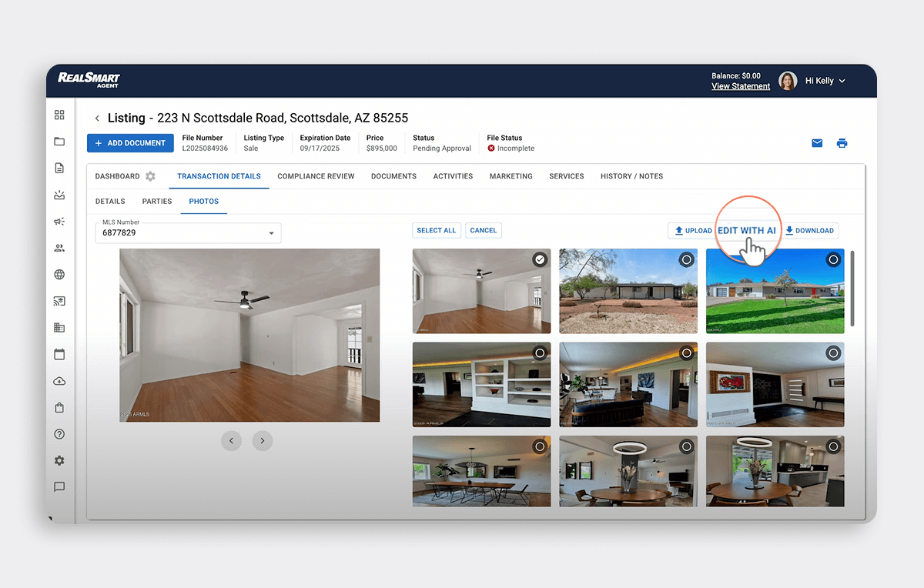This screenshot has height=588, width=924.
Task: Go back using arrow beside Listing title
Action: point(97,119)
